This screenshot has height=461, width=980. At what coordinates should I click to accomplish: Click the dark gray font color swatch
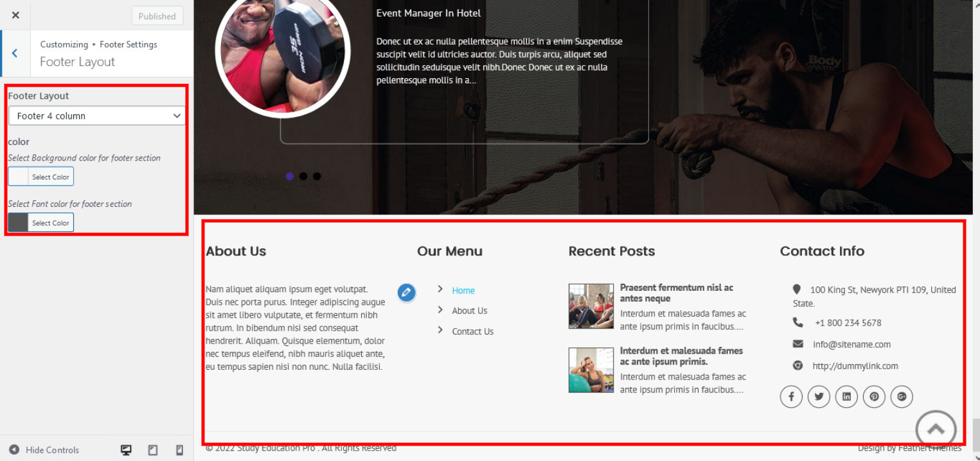[x=18, y=223]
